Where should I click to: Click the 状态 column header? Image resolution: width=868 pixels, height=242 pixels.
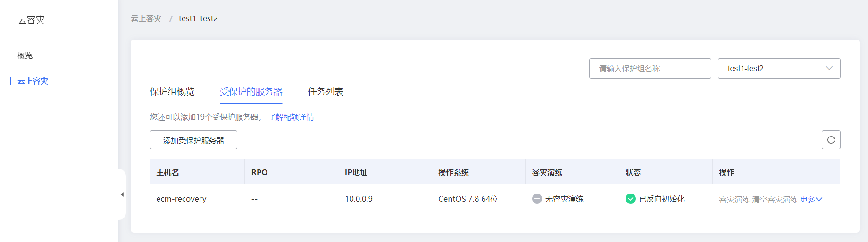(x=633, y=172)
